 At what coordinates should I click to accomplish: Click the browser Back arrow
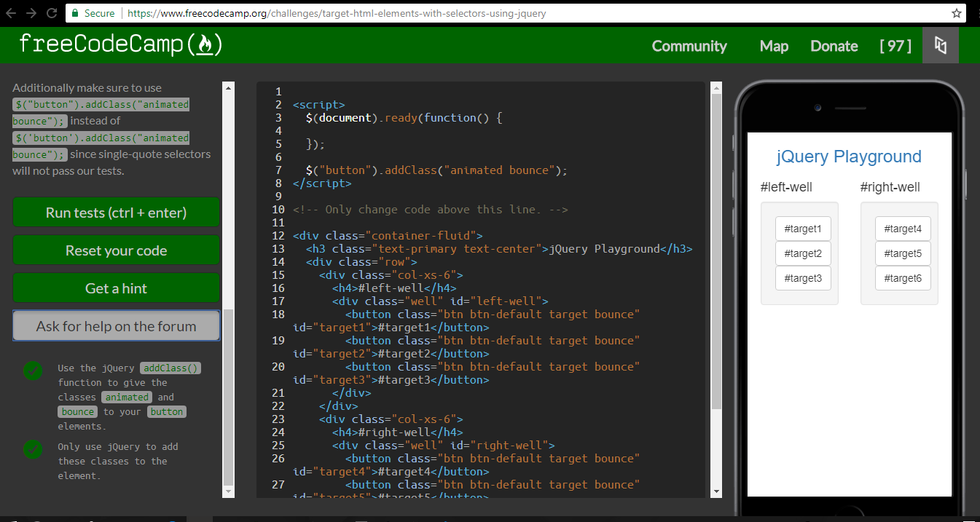point(11,13)
